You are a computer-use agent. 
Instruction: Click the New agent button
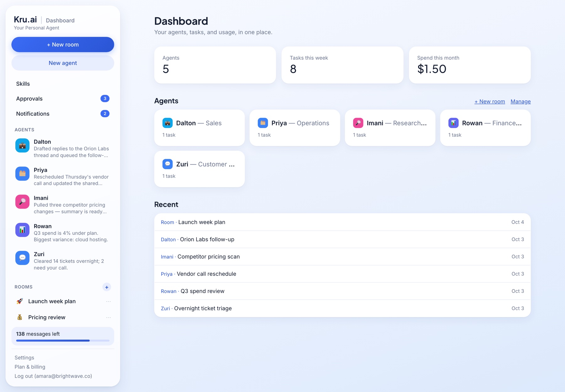tap(63, 63)
